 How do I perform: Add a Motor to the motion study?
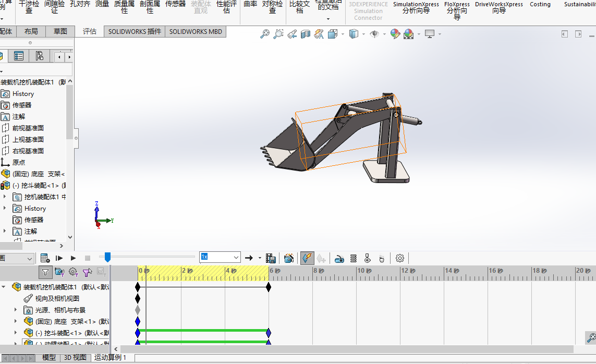point(339,258)
